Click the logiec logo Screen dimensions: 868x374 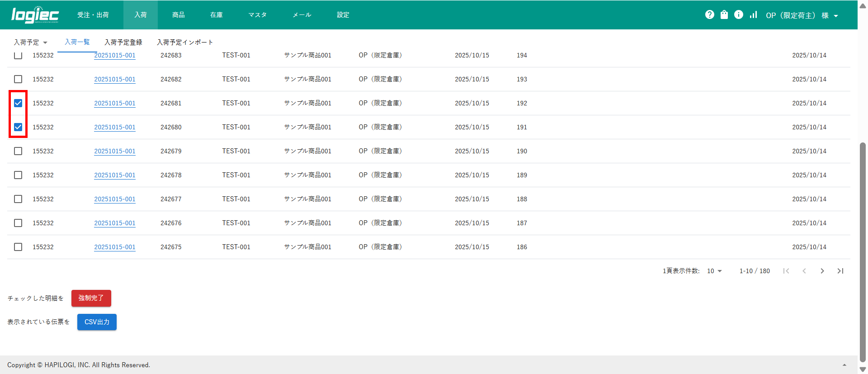point(35,15)
